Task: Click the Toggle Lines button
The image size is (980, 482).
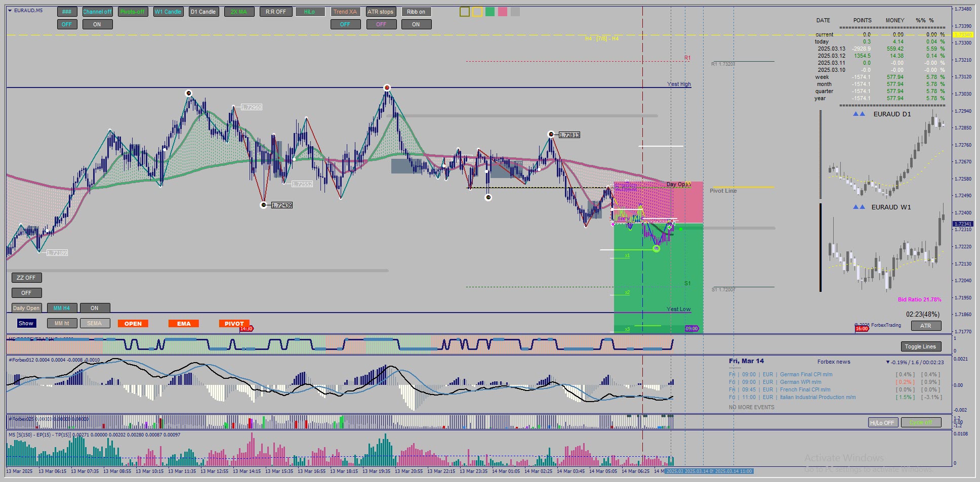Action: (x=920, y=346)
